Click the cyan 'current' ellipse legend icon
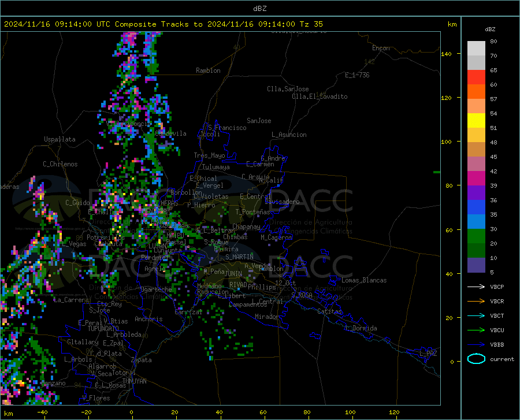This screenshot has height=420, width=520. click(476, 359)
